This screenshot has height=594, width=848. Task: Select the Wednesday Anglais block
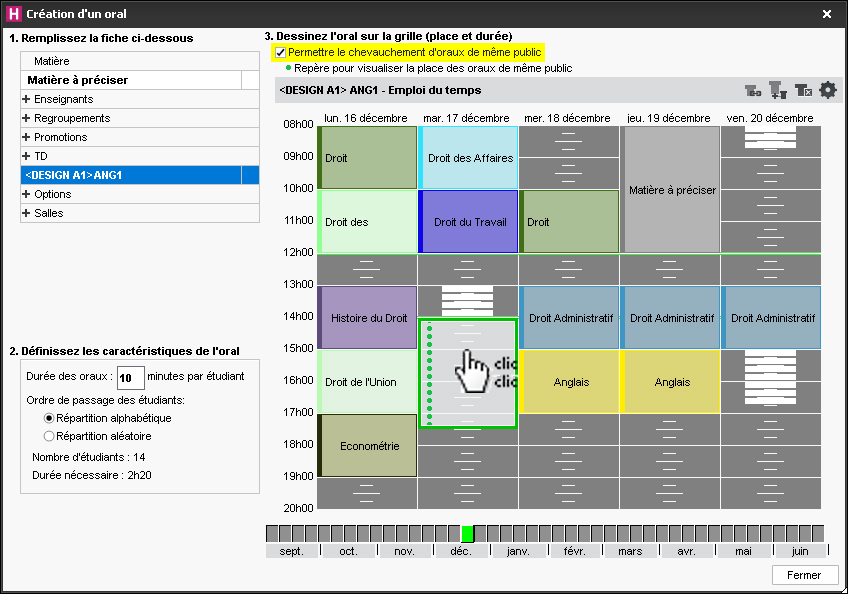(x=569, y=381)
